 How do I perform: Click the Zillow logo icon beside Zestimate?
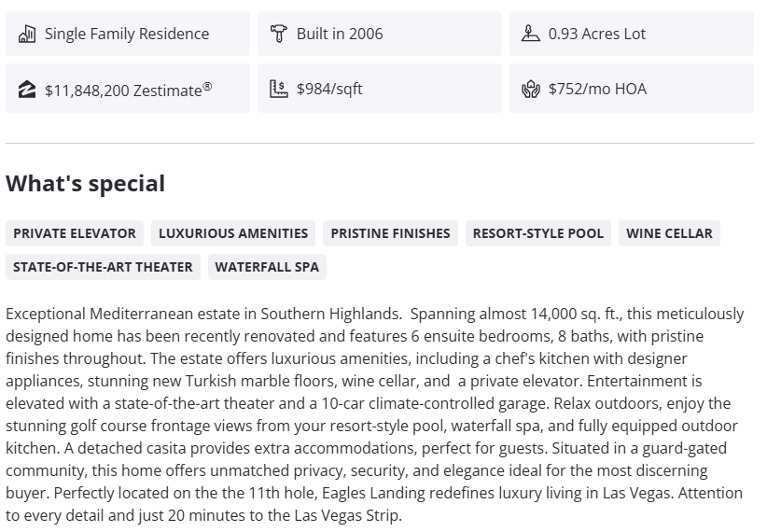pos(27,90)
